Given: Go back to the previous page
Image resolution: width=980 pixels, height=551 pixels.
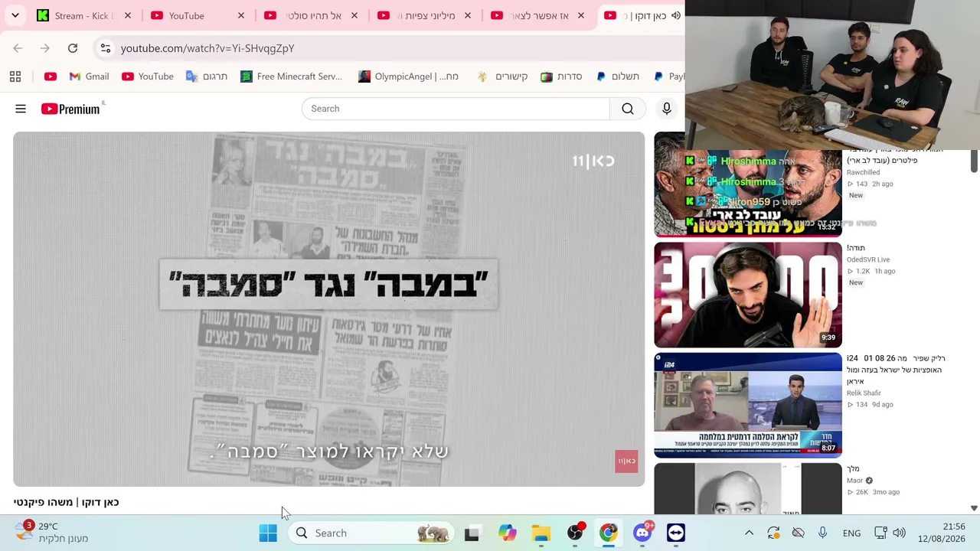Looking at the screenshot, I should tap(18, 48).
